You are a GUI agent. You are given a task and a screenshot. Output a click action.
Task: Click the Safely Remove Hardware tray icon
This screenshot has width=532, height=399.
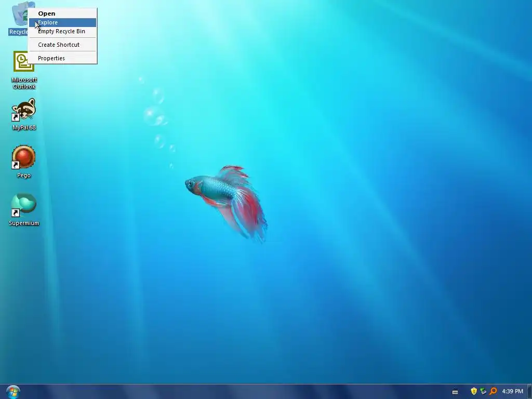[484, 391]
